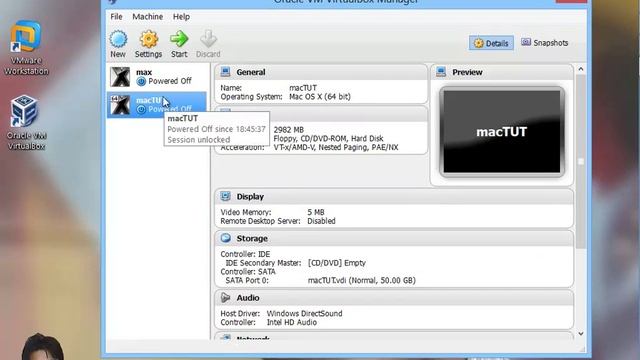This screenshot has height=360, width=640.
Task: Click the macTUT VM's OS icon
Action: [120, 105]
